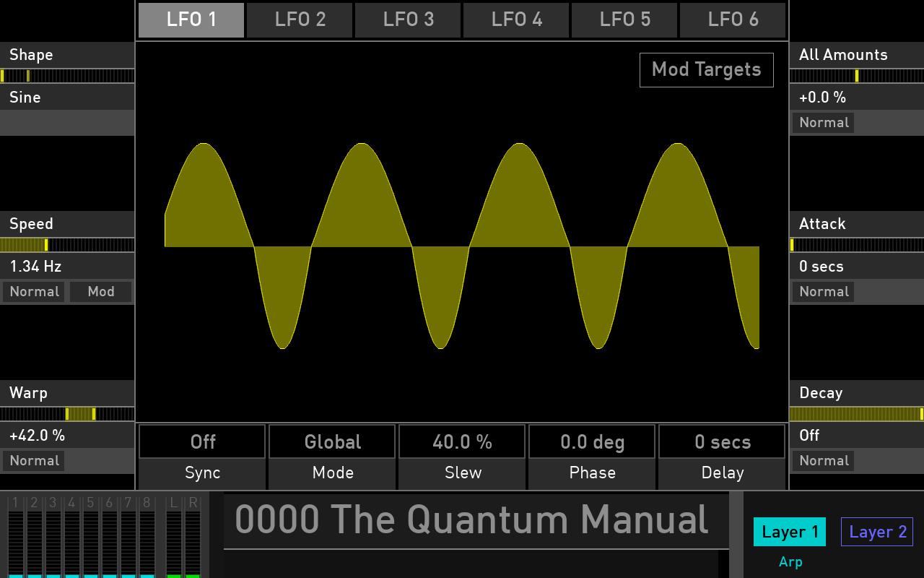Change the Mode from Global
924x578 pixels.
[x=332, y=441]
